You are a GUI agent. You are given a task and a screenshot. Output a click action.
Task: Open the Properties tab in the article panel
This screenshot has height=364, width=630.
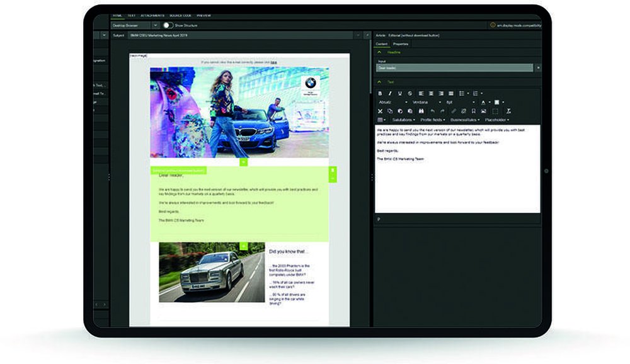pyautogui.click(x=401, y=44)
